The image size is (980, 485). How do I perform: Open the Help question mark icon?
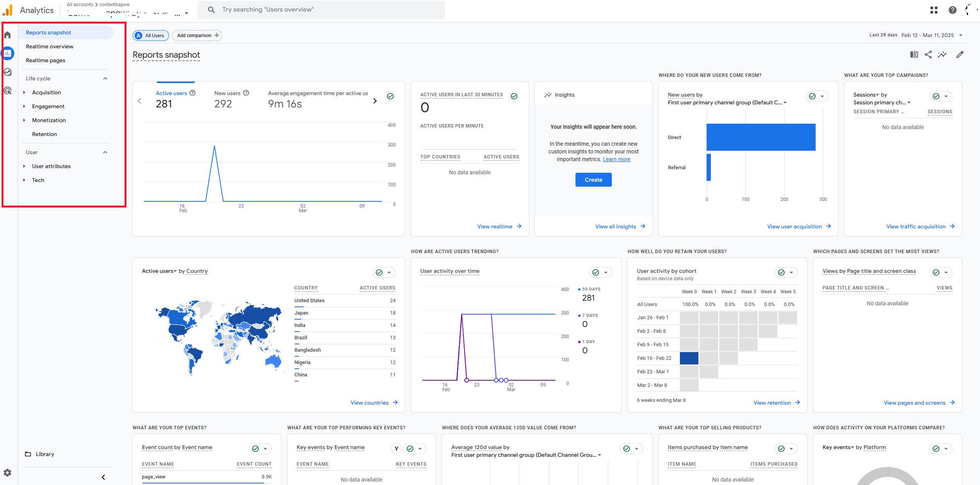tap(953, 10)
